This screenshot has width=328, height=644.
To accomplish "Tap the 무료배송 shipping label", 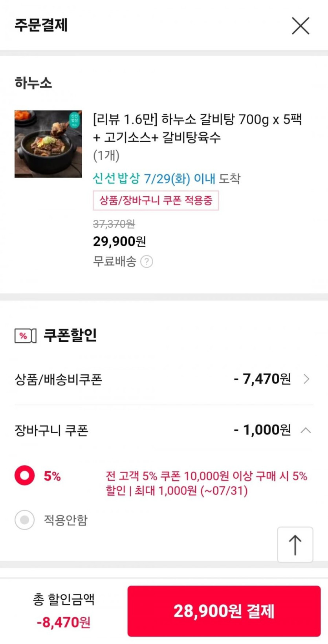I will coord(115,261).
